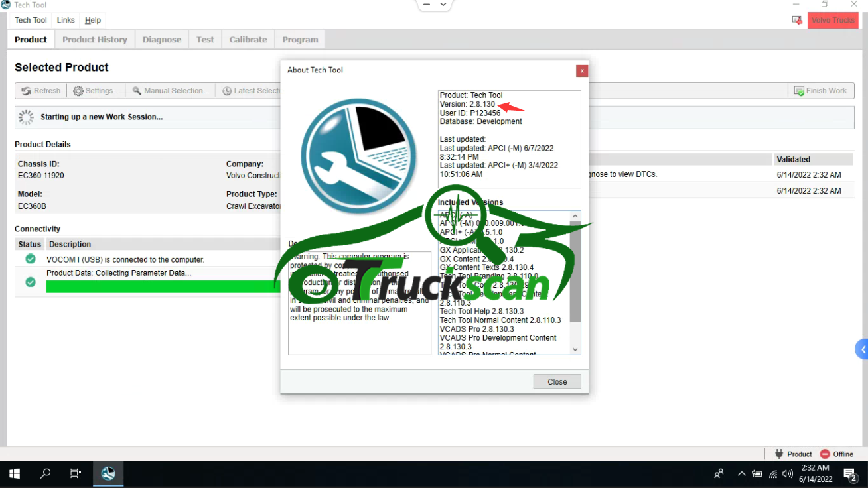Click the Offline status indicator icon

point(825,454)
